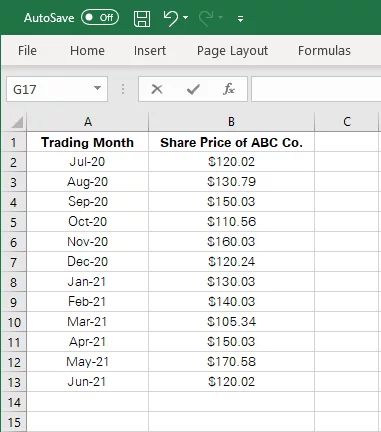This screenshot has width=381, height=432.
Task: Click the Redo arrow icon
Action: 206,18
